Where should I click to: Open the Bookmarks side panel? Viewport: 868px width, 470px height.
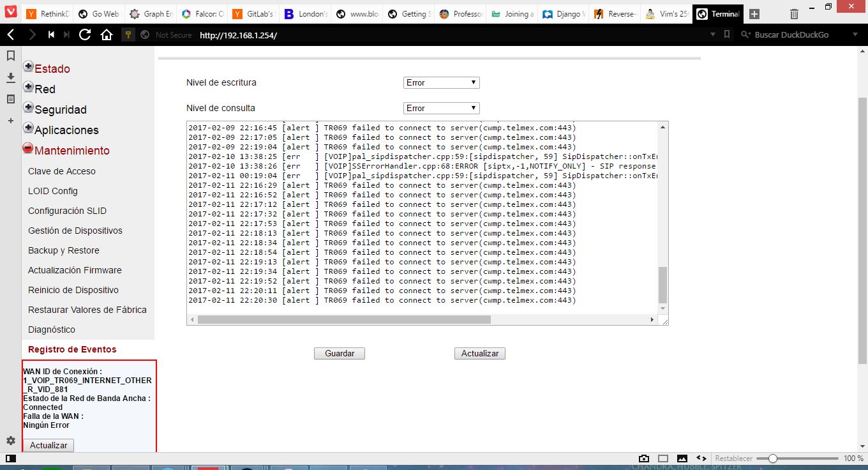coord(11,56)
